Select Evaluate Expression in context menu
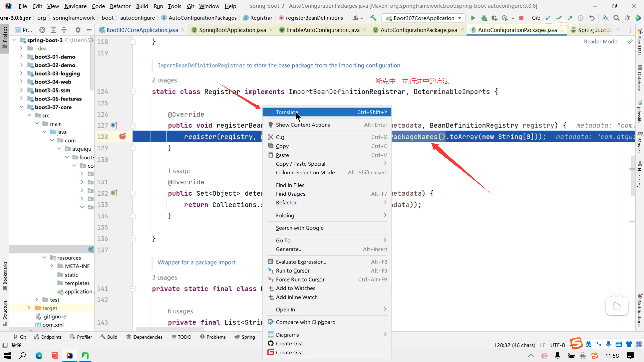 pos(302,262)
